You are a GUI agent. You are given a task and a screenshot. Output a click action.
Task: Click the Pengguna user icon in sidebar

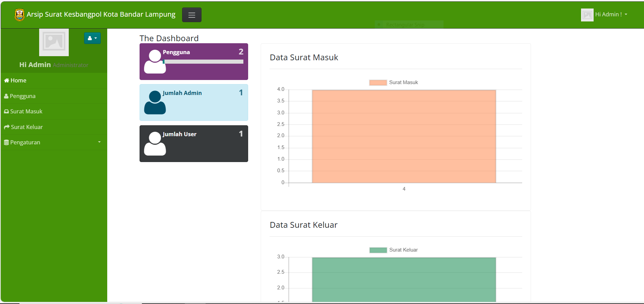pos(6,96)
